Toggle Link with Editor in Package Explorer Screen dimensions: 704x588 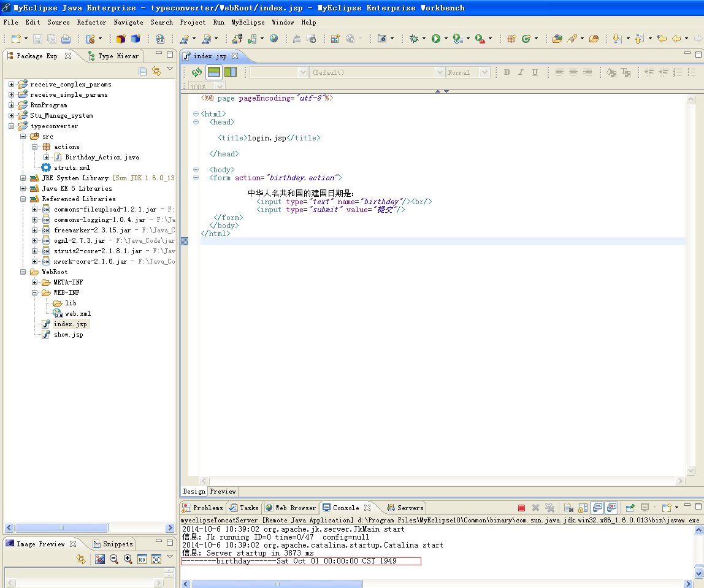(156, 71)
